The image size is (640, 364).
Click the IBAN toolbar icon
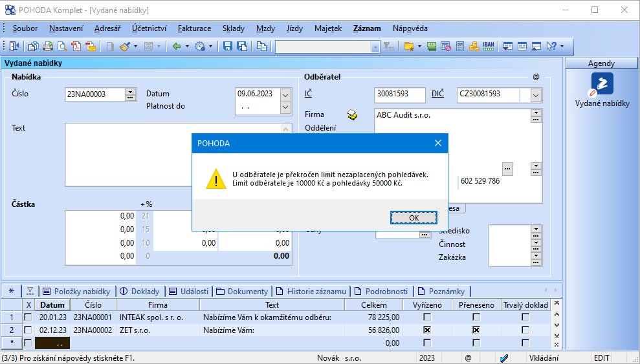click(x=489, y=47)
